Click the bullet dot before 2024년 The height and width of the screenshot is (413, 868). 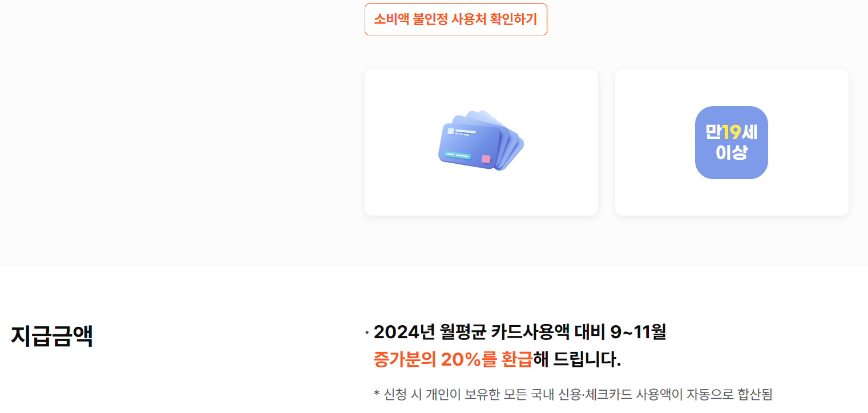[x=367, y=332]
